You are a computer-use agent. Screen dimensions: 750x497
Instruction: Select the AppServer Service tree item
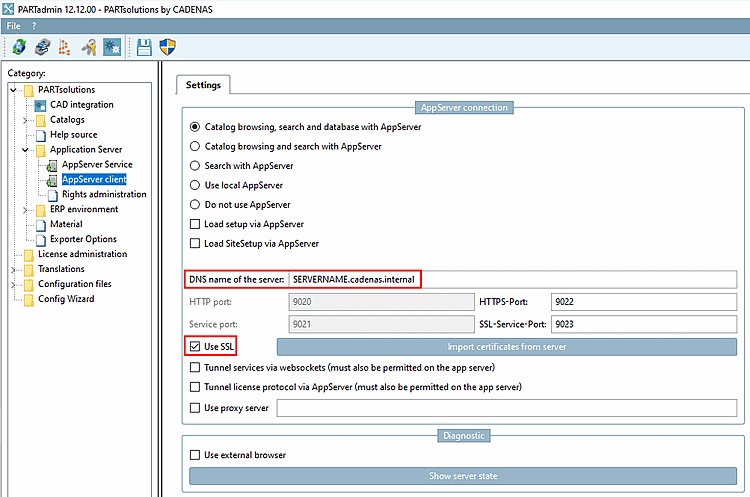point(97,165)
